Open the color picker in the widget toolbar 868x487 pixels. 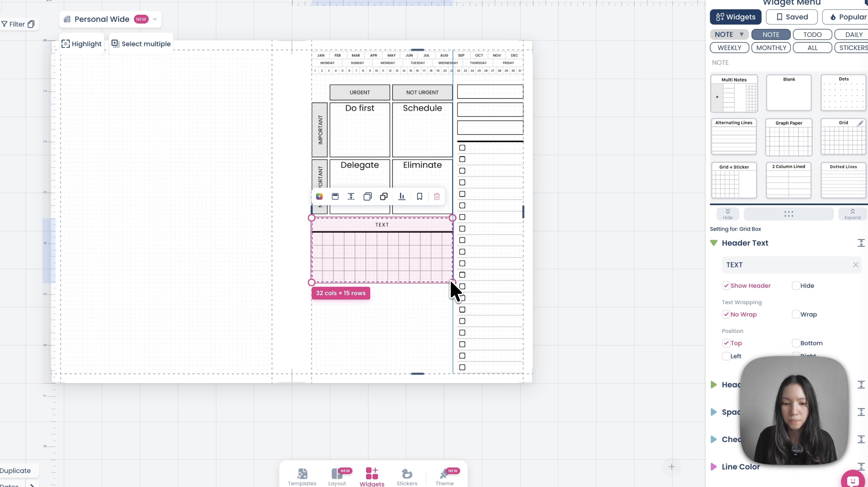click(x=319, y=196)
